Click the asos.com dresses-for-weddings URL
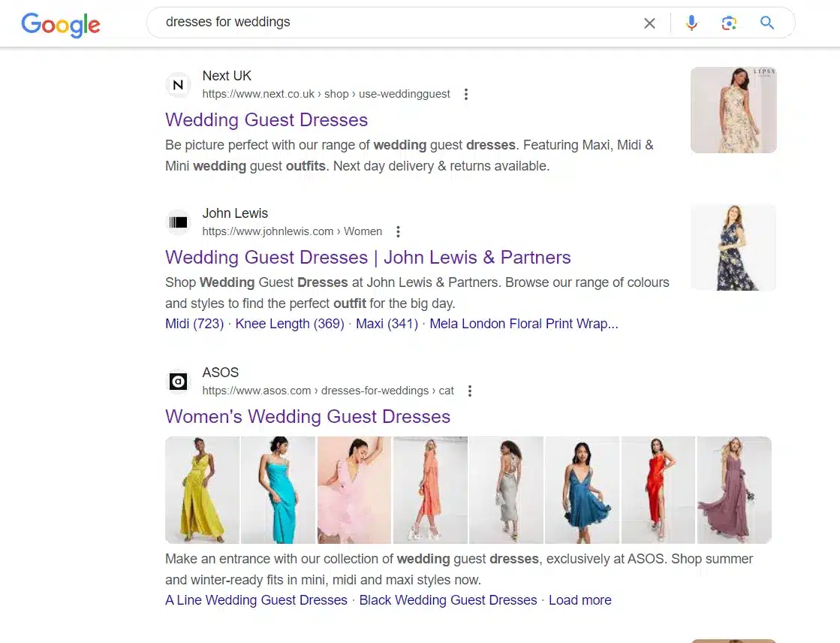Image resolution: width=840 pixels, height=643 pixels. click(x=328, y=391)
